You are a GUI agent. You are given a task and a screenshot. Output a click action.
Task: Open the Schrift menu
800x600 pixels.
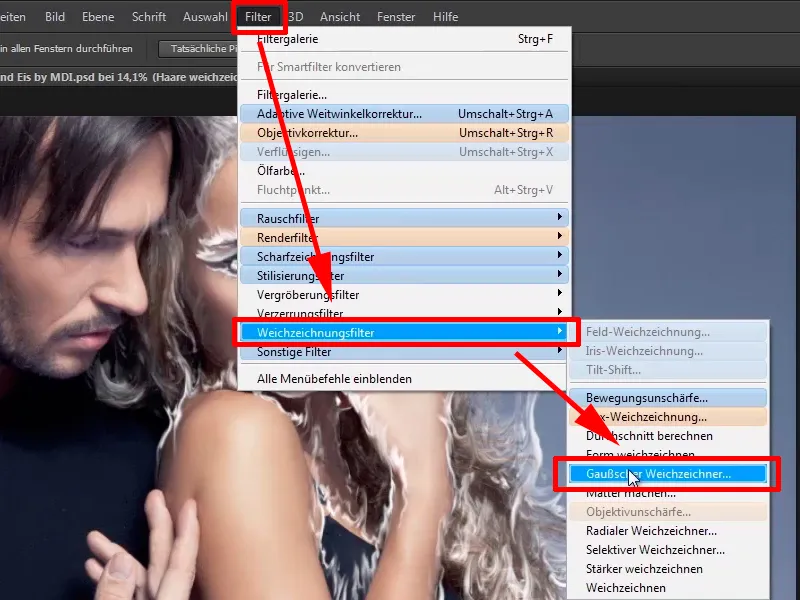[x=148, y=17]
